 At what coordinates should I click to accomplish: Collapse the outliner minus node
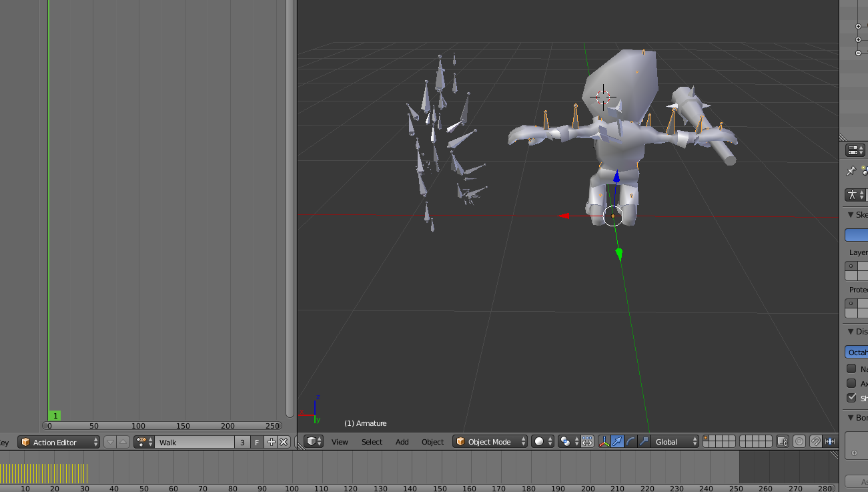pyautogui.click(x=858, y=53)
